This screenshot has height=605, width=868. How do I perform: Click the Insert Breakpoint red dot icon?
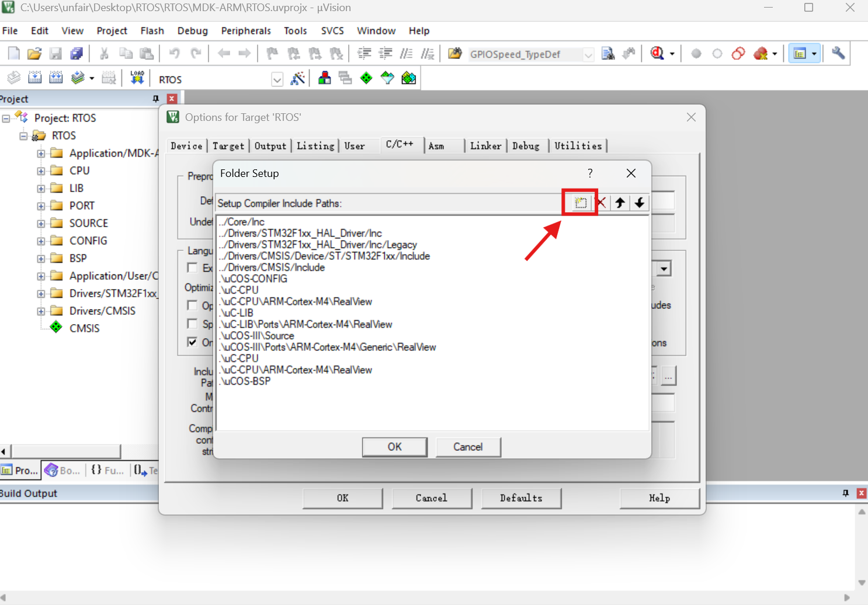(x=696, y=54)
